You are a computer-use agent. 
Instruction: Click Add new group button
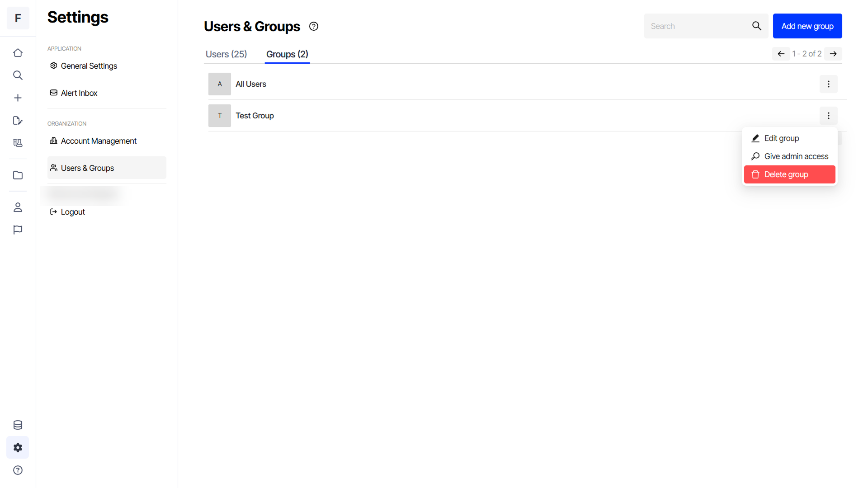[x=807, y=26]
